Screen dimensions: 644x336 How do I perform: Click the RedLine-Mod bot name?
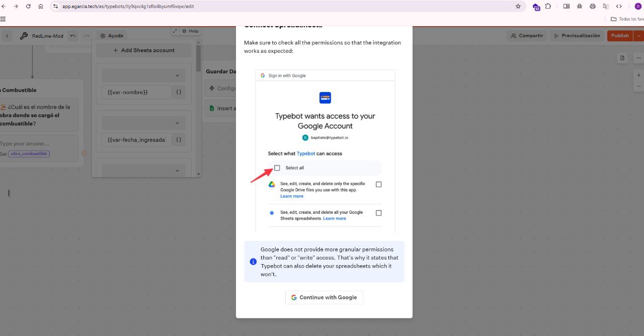(x=48, y=36)
